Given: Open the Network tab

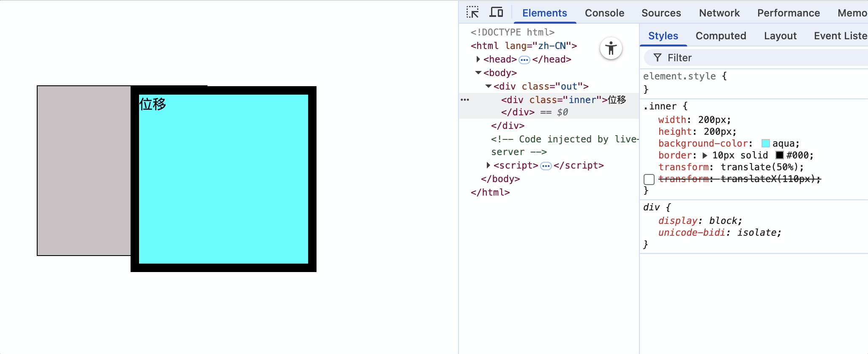Looking at the screenshot, I should coord(719,13).
